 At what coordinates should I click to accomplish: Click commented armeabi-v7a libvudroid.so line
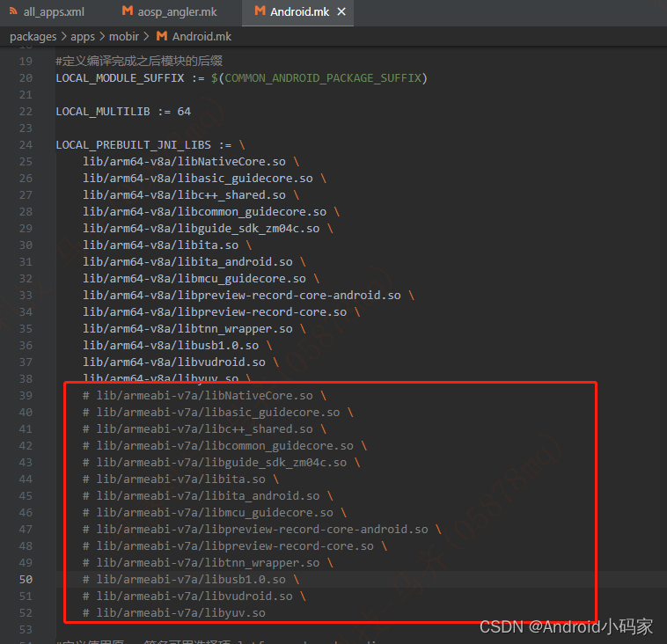(x=194, y=596)
